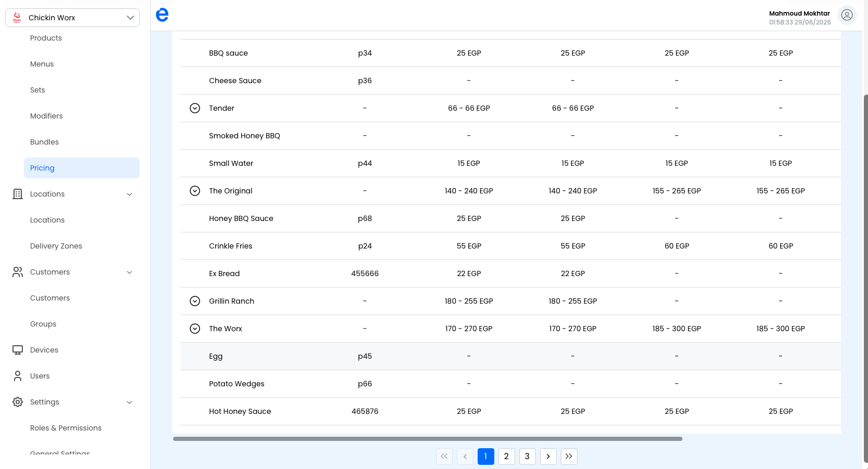Click the blue e logo
This screenshot has width=868, height=469.
pos(162,15)
